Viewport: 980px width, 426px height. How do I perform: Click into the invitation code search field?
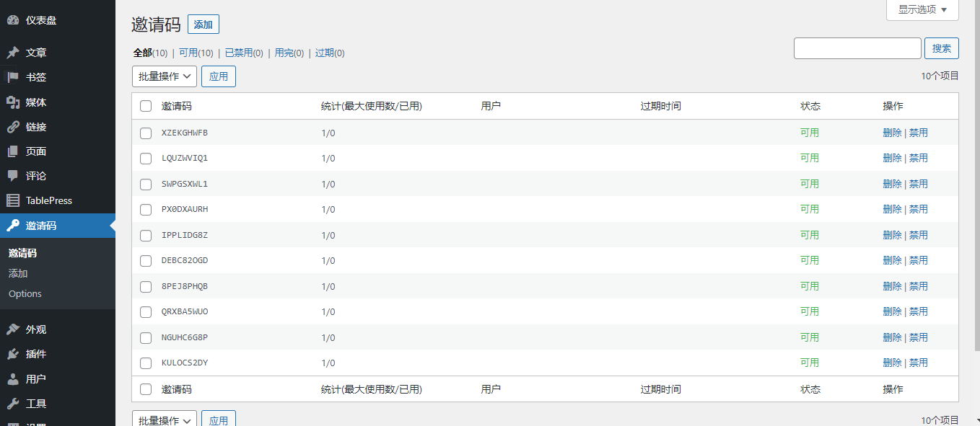857,48
